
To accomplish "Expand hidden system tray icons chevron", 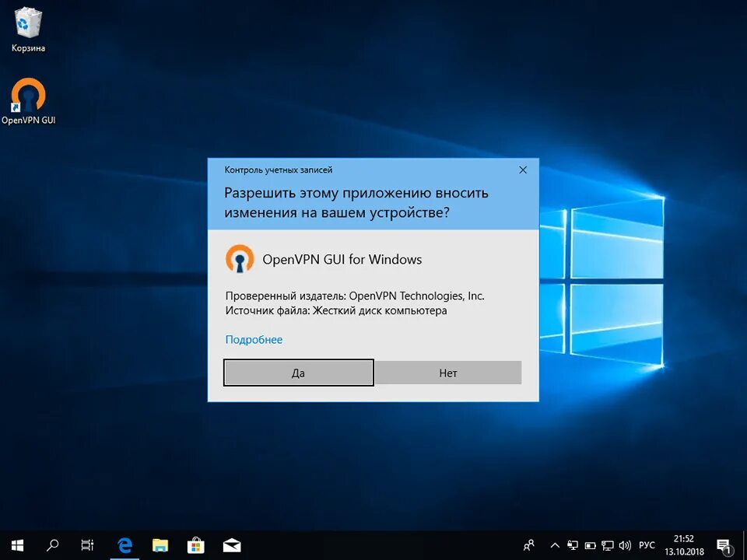I will [555, 546].
